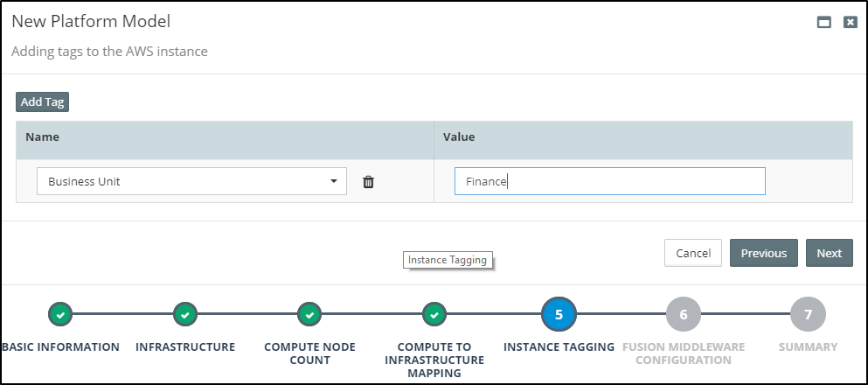The height and width of the screenshot is (385, 868).
Task: Click the Value field containing Finance
Action: 609,182
